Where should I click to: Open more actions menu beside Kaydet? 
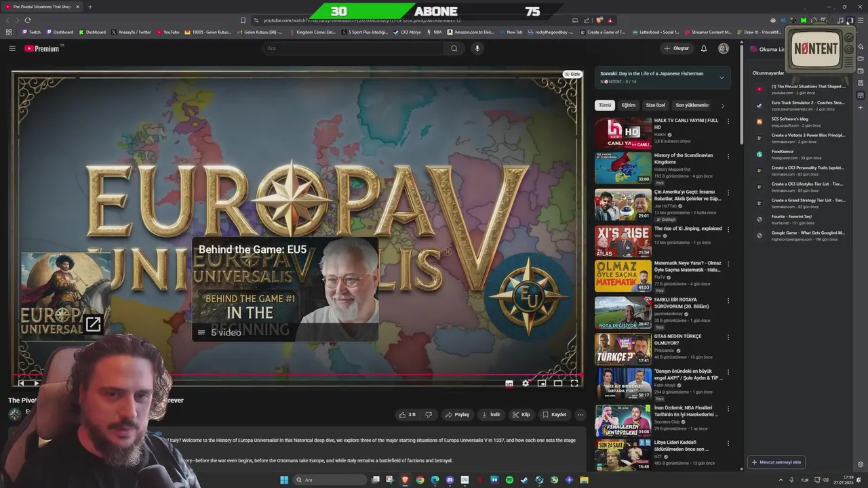click(x=580, y=415)
